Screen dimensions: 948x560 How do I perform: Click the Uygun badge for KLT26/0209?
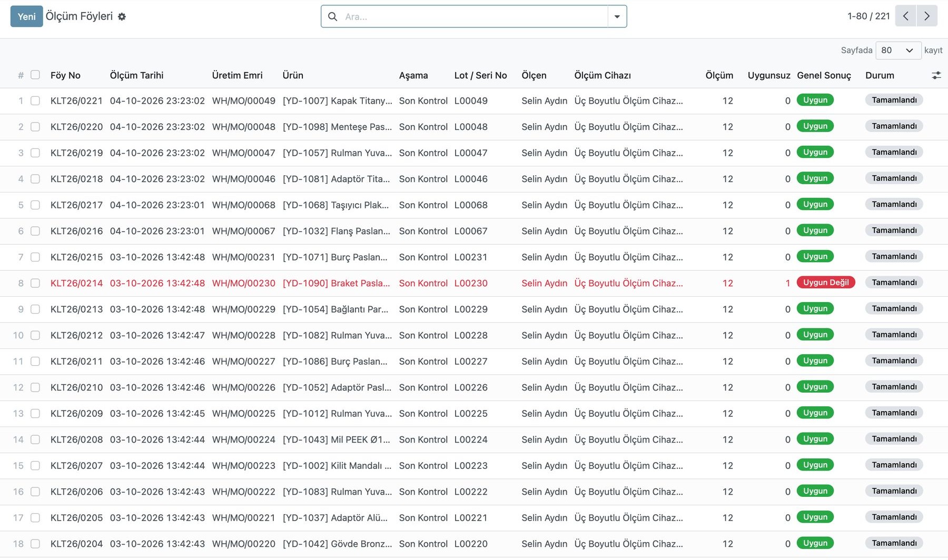coord(815,413)
